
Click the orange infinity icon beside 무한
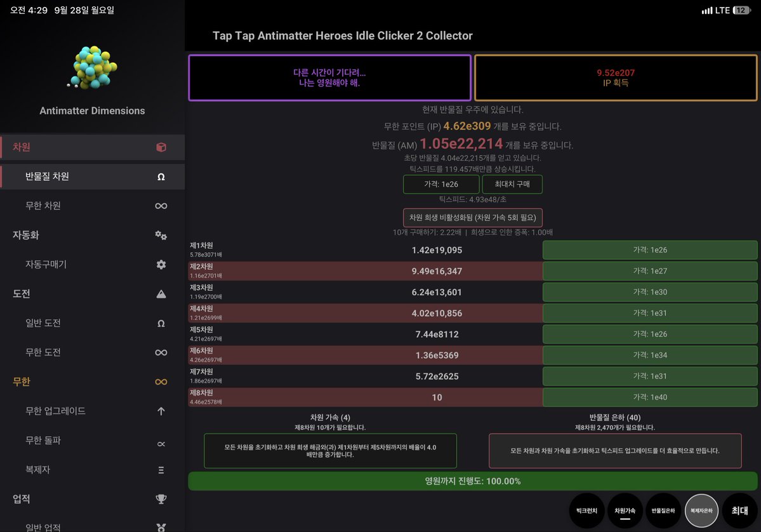pos(161,382)
